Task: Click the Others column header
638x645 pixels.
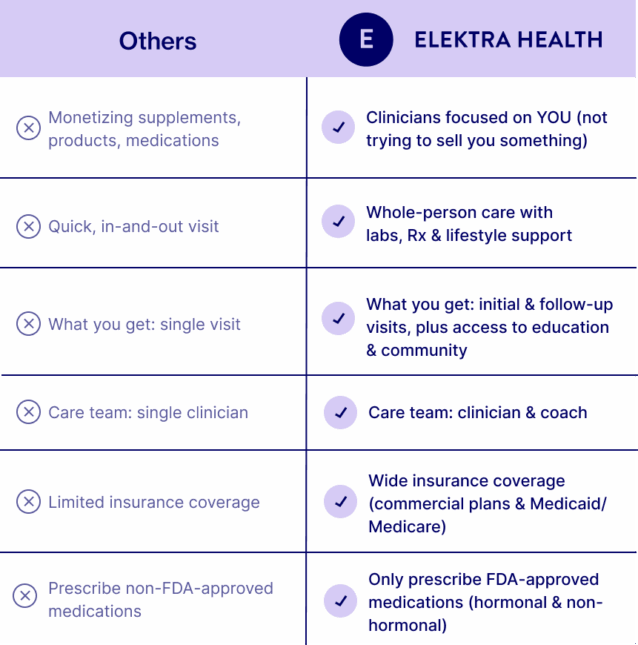Action: point(158,41)
